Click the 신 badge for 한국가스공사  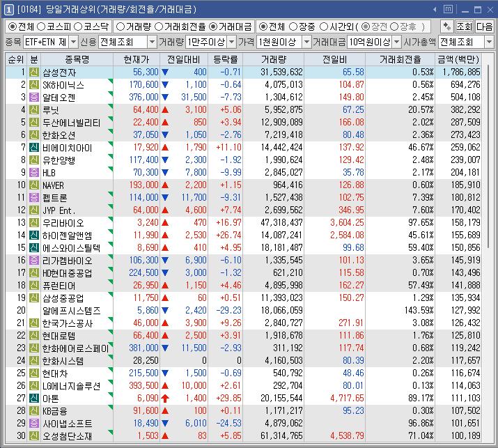pyautogui.click(x=33, y=323)
